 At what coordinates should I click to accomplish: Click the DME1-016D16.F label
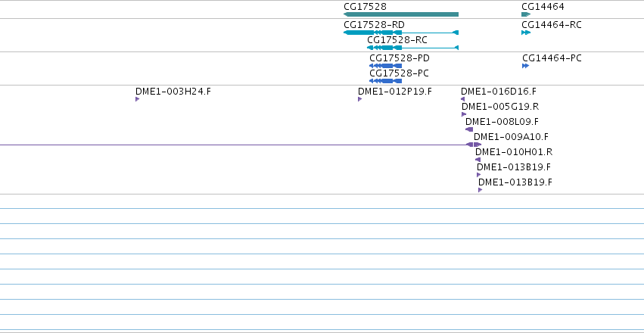pos(499,91)
